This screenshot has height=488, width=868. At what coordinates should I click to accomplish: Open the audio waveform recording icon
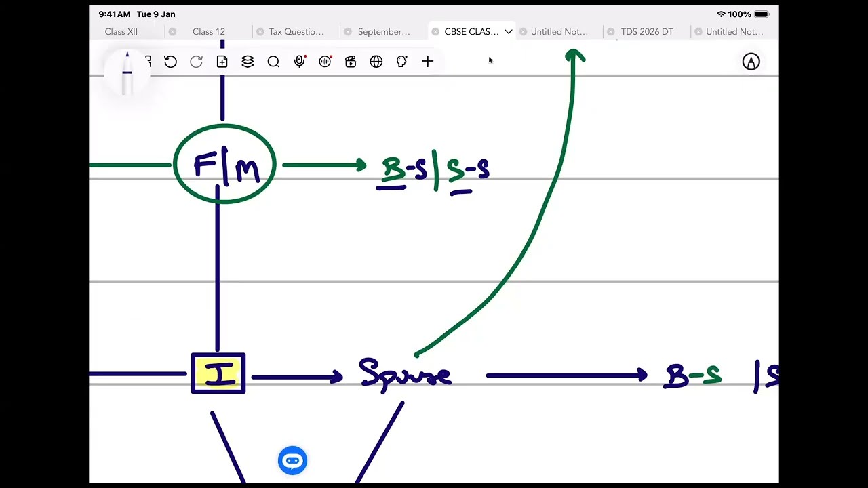[x=325, y=62]
